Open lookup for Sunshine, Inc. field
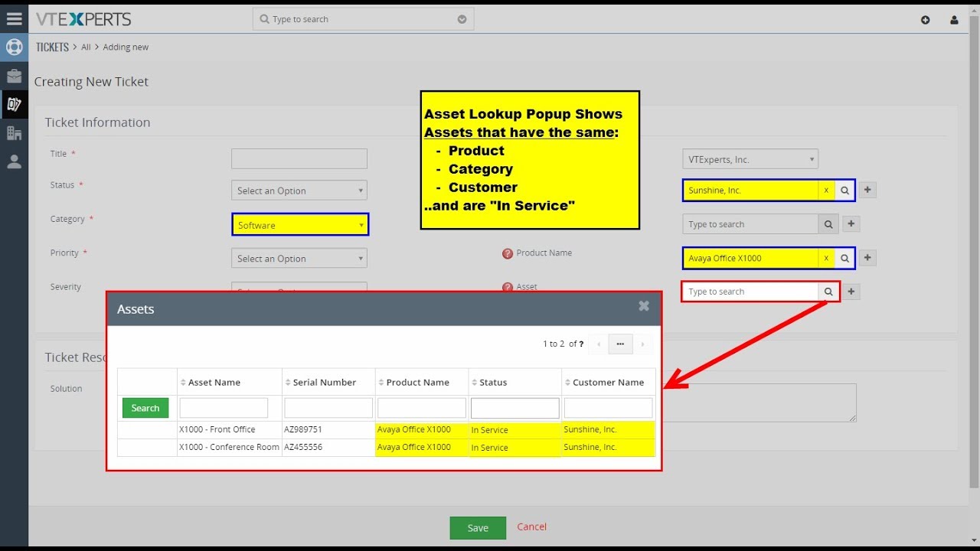 [844, 191]
